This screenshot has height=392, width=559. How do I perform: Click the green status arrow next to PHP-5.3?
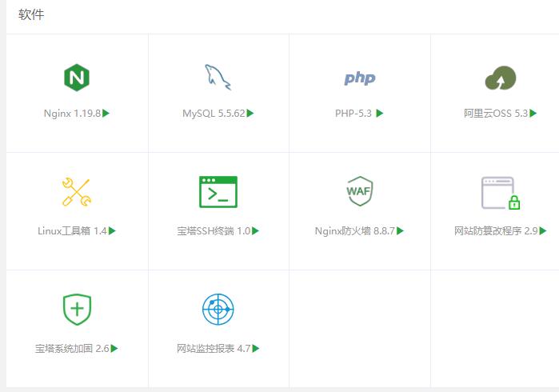[380, 114]
